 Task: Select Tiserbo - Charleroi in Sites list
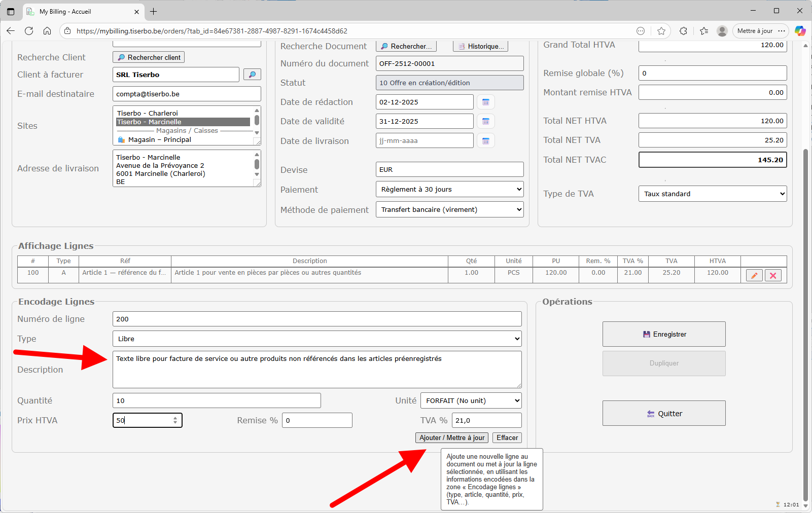click(x=148, y=113)
